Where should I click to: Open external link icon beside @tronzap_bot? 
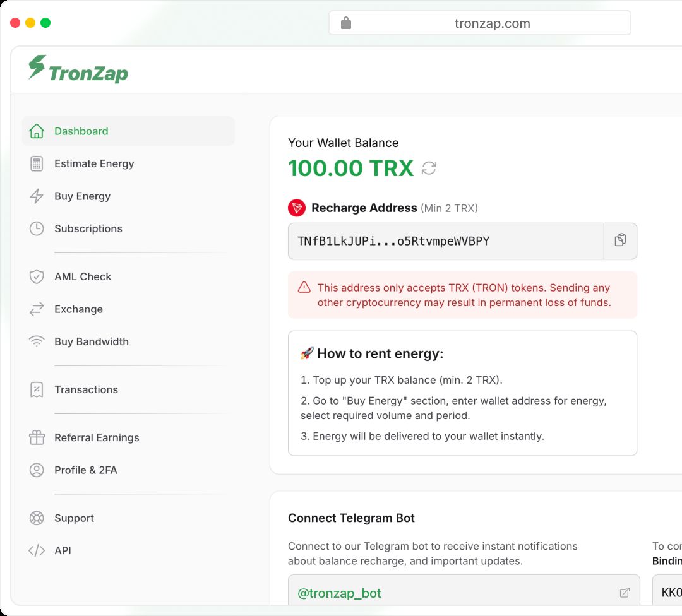click(x=625, y=593)
